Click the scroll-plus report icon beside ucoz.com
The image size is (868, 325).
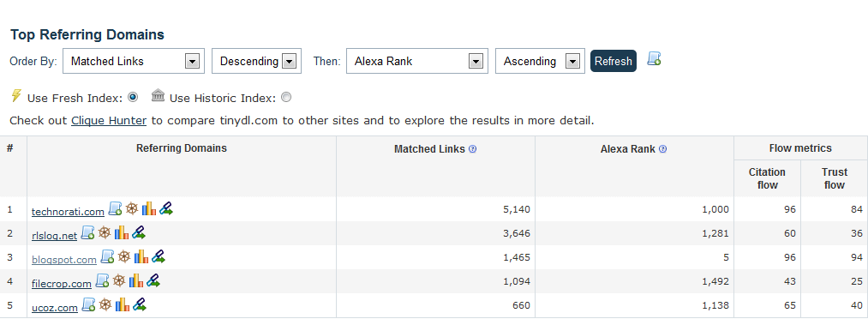tap(88, 304)
